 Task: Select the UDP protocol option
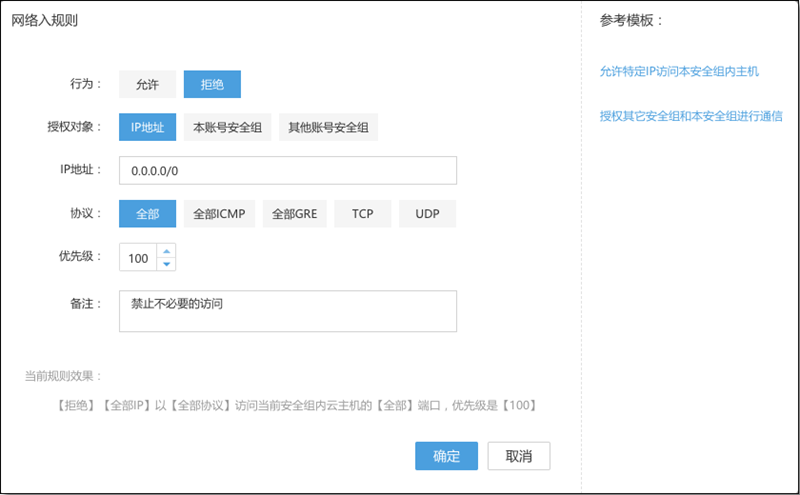point(428,214)
